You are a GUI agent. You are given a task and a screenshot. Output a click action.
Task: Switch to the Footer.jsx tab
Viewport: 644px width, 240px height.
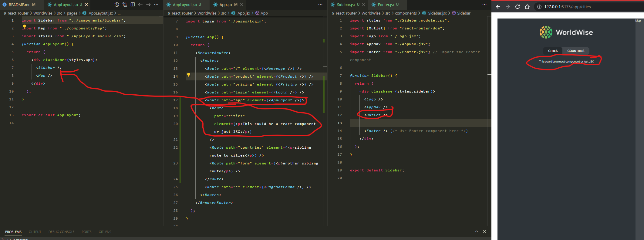(x=388, y=5)
